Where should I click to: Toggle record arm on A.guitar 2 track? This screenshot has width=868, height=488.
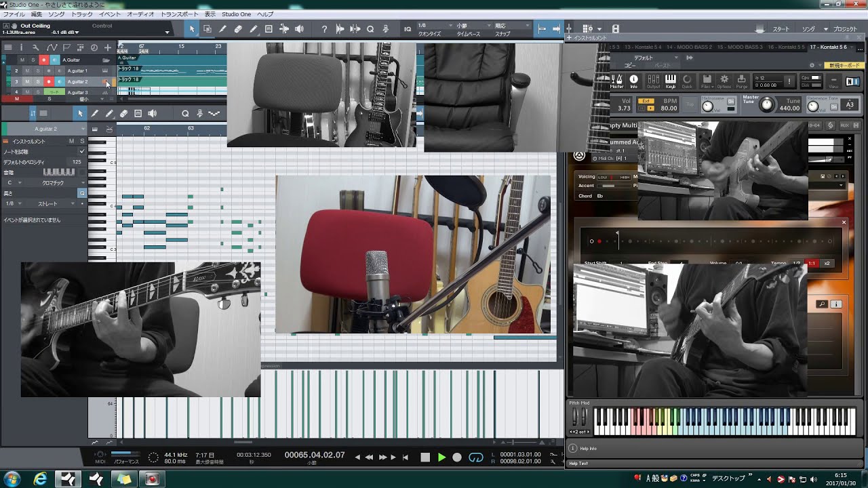point(48,81)
